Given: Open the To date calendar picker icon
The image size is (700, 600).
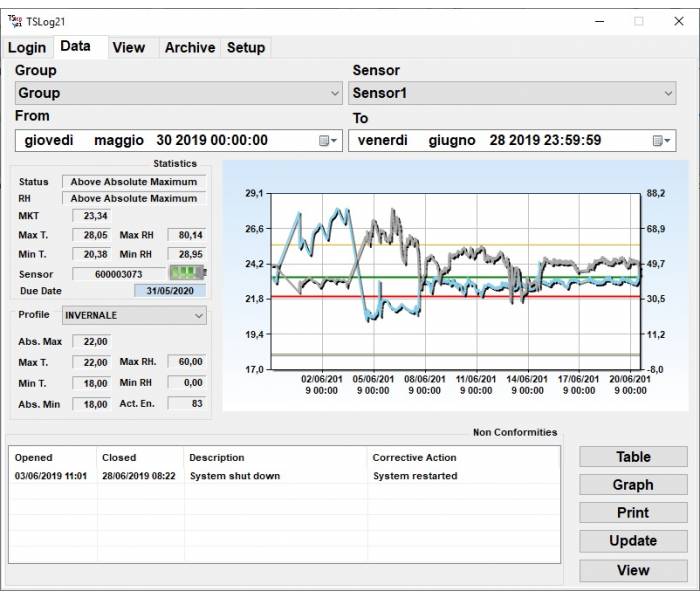Looking at the screenshot, I should [662, 141].
